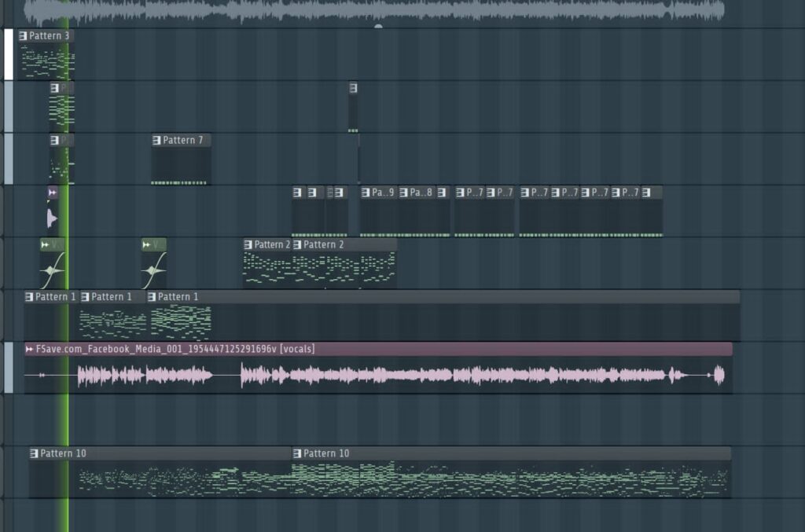The width and height of the screenshot is (805, 532).
Task: Click the piano-roll icon of the first Pattern 10 clip
Action: (34, 453)
